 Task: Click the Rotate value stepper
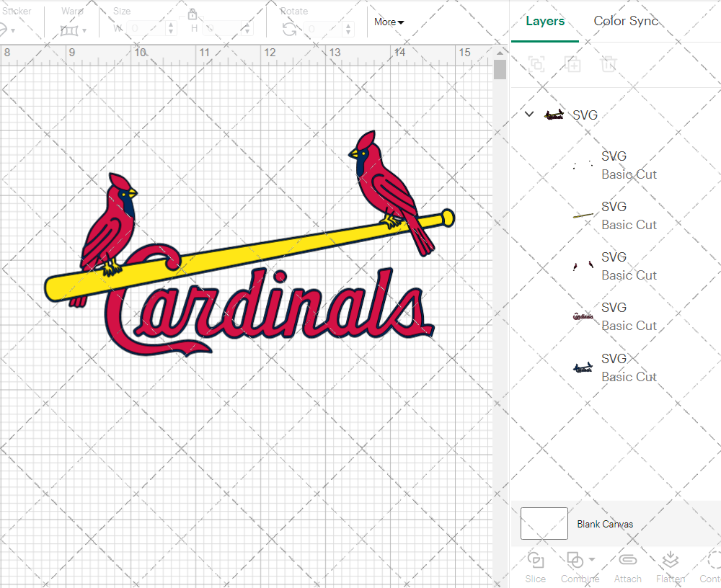pos(348,29)
